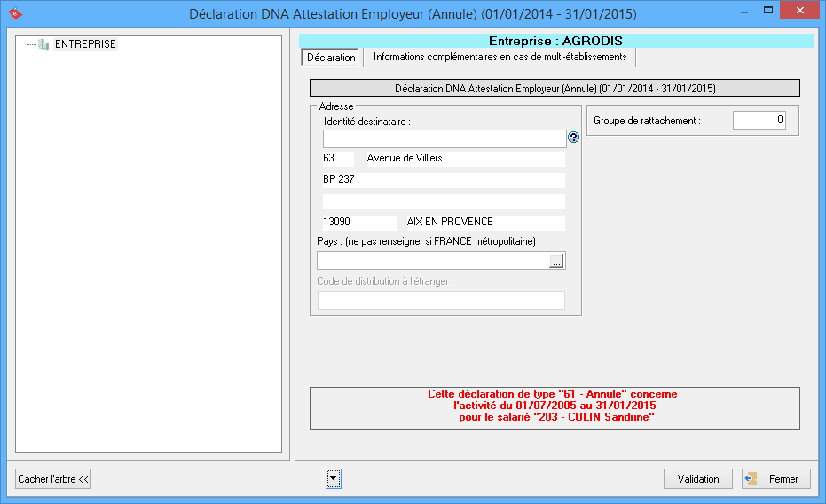
Task: Select the Avenue de Villiers street field
Action: [x=465, y=159]
